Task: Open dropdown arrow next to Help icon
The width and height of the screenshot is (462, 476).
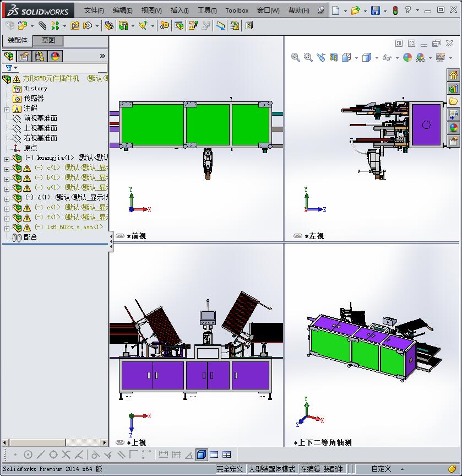Action: click(418, 10)
